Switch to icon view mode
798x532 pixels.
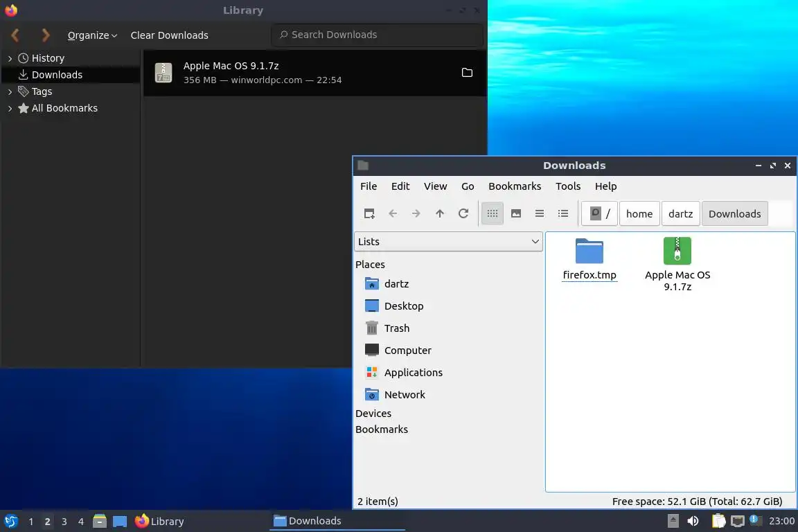pyautogui.click(x=492, y=213)
